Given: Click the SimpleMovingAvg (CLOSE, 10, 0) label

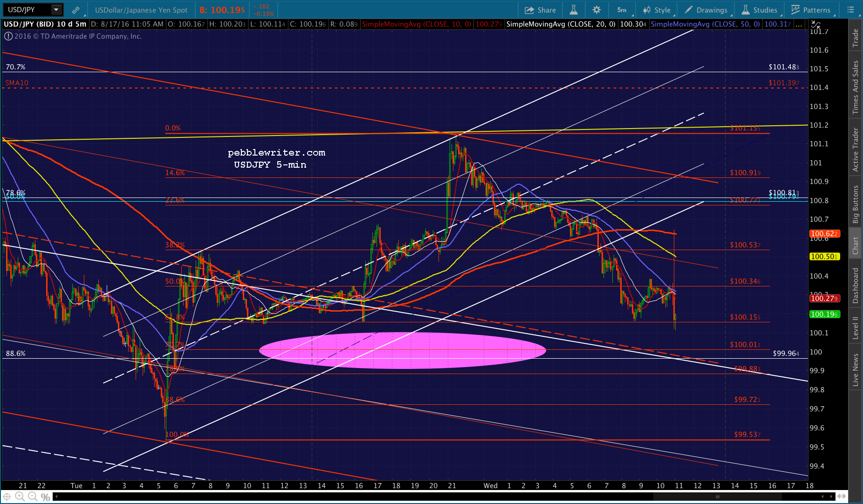Looking at the screenshot, I should coord(417,24).
